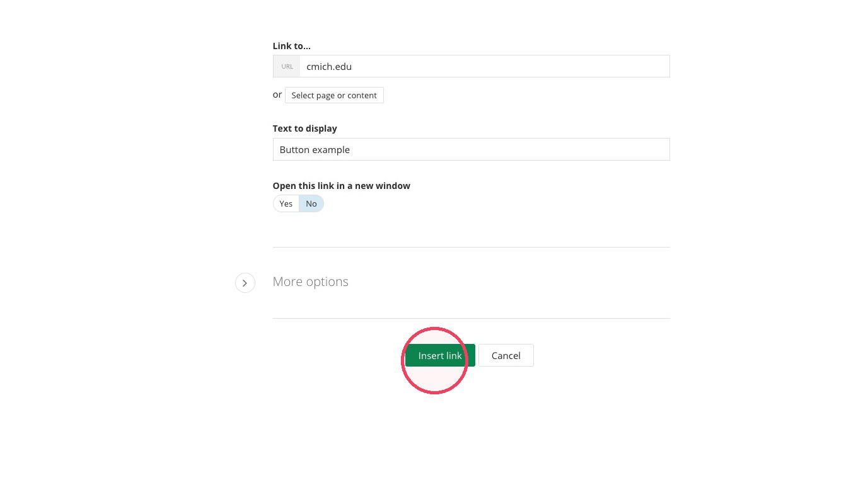Focus the Link to URL field containing cmich.edu

(472, 66)
